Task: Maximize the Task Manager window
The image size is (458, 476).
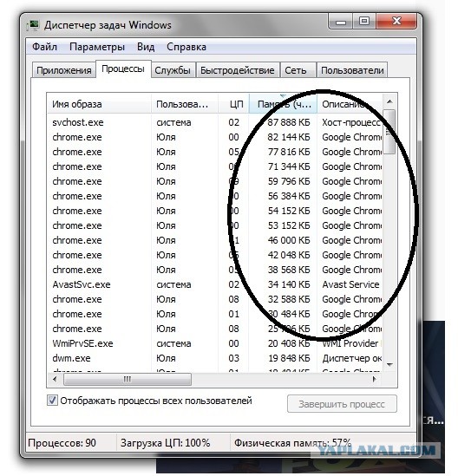Action: tap(363, 23)
